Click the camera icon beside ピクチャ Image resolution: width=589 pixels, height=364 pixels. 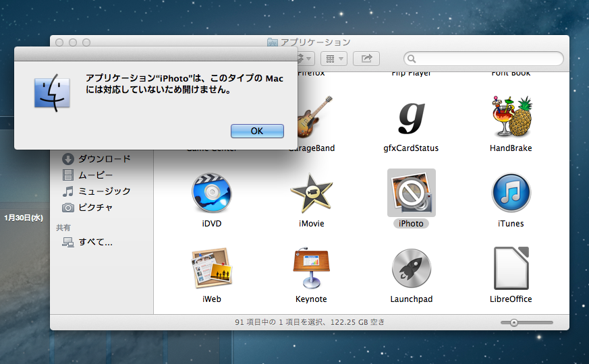(68, 208)
